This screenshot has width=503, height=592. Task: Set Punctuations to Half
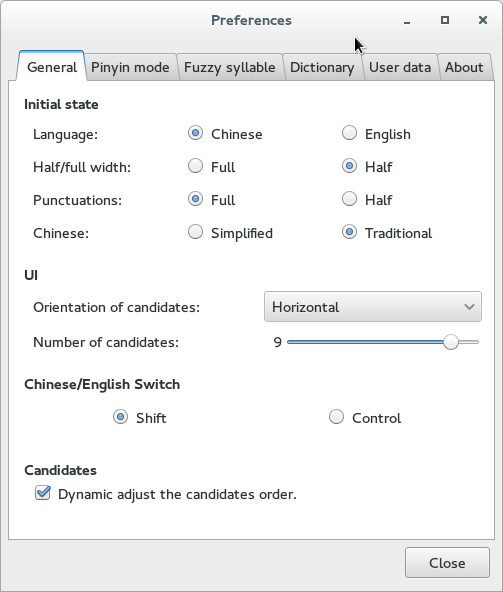click(x=349, y=199)
